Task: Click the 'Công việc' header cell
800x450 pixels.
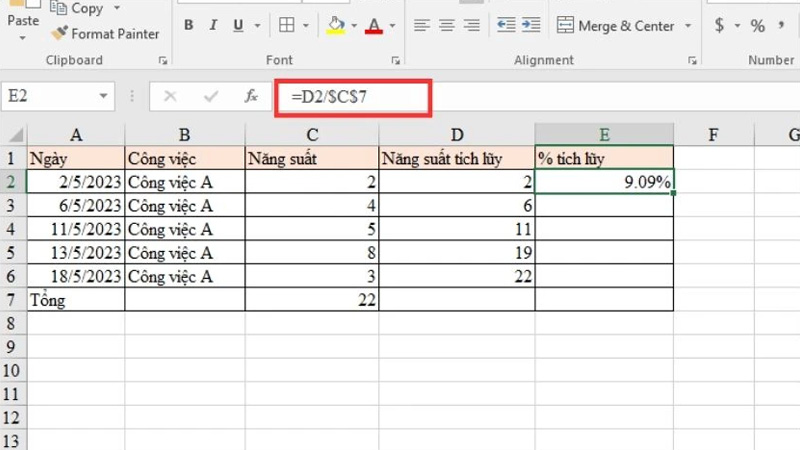Action: click(x=185, y=158)
